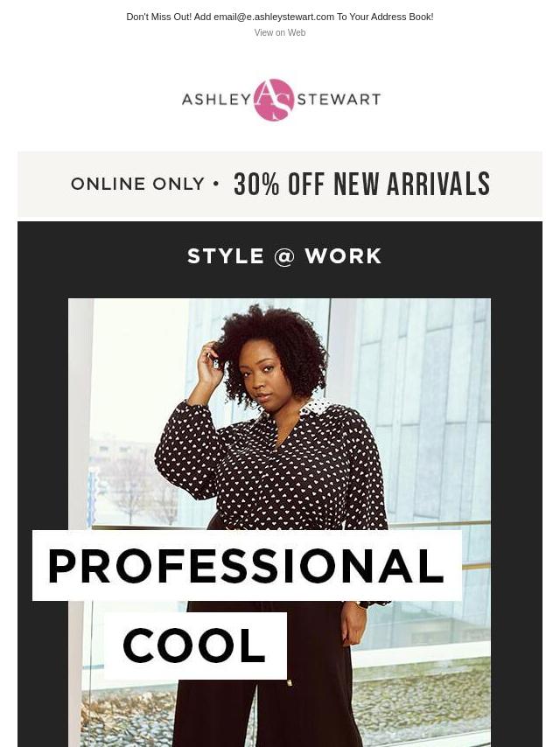
Task: Click the ONLINE ONLY banner text
Action: [x=137, y=184]
